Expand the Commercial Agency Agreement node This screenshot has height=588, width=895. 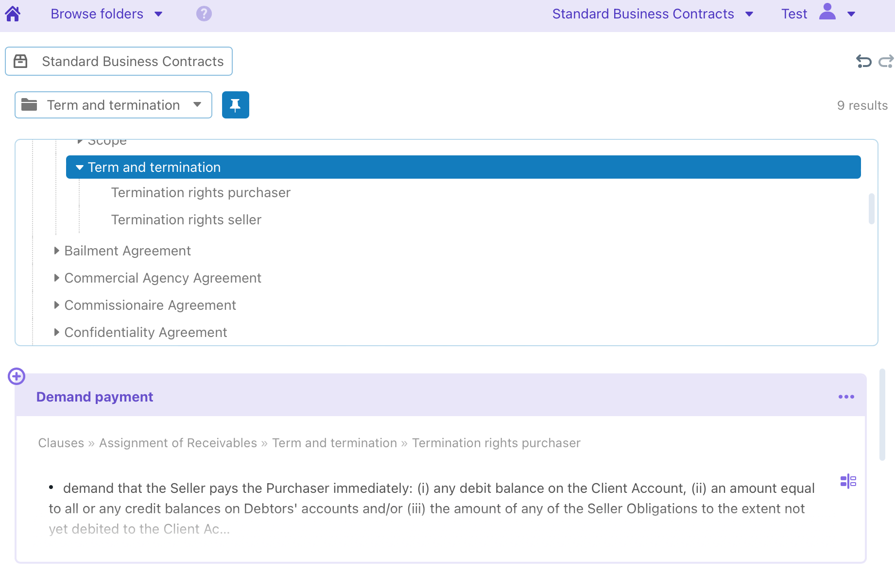click(x=56, y=278)
